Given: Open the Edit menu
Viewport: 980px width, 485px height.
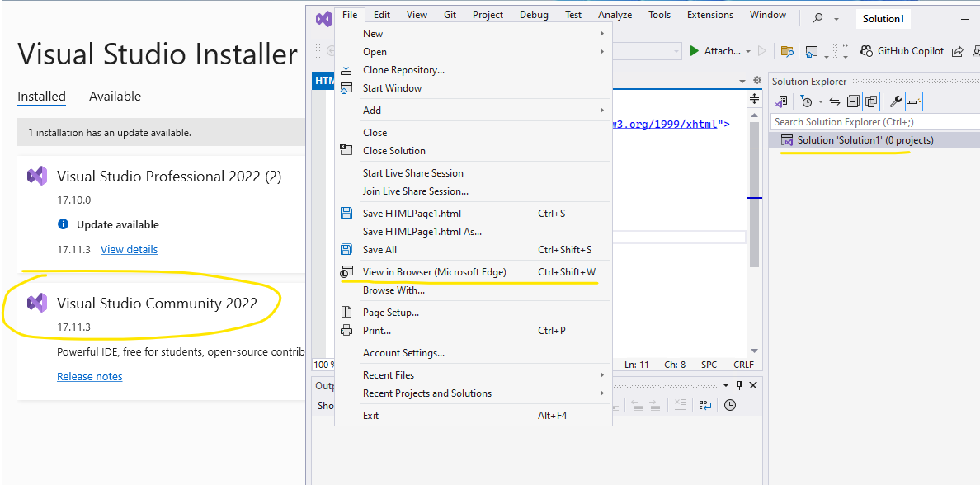Looking at the screenshot, I should point(382,14).
